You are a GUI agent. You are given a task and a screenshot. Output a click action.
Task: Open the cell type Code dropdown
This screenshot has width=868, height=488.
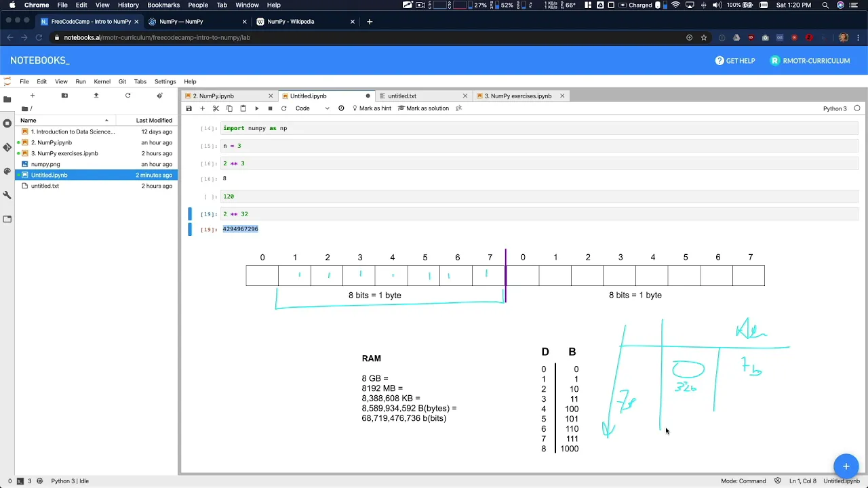(x=312, y=108)
